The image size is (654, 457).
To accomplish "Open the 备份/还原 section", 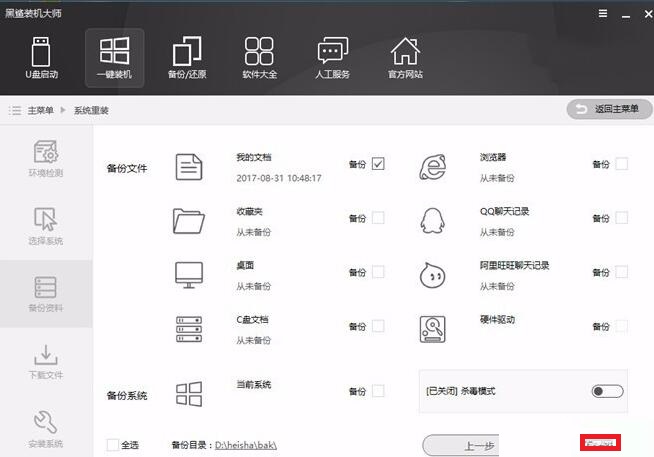I will point(187,58).
